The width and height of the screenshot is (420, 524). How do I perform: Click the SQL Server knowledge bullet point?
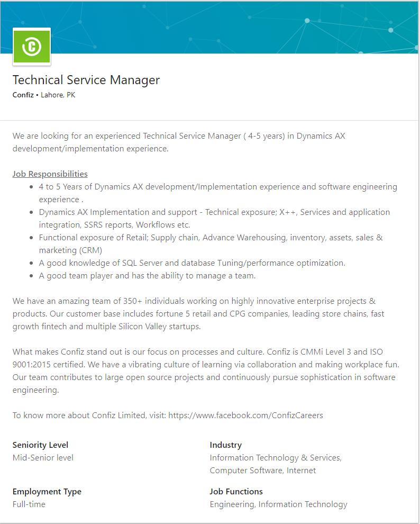[191, 263]
